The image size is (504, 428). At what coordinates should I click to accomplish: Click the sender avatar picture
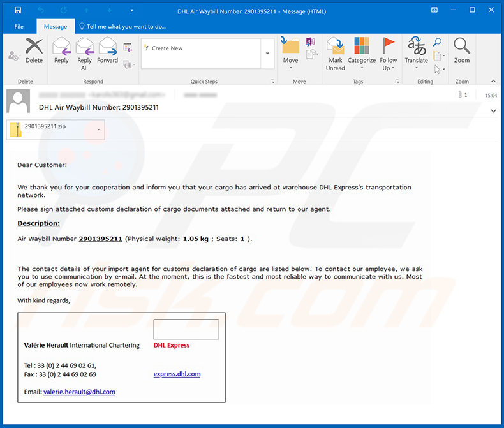[19, 101]
